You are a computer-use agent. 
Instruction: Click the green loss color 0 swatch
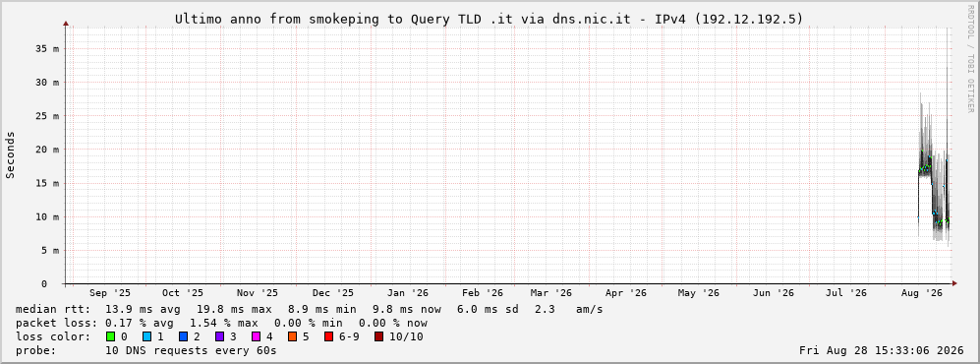[x=111, y=337]
